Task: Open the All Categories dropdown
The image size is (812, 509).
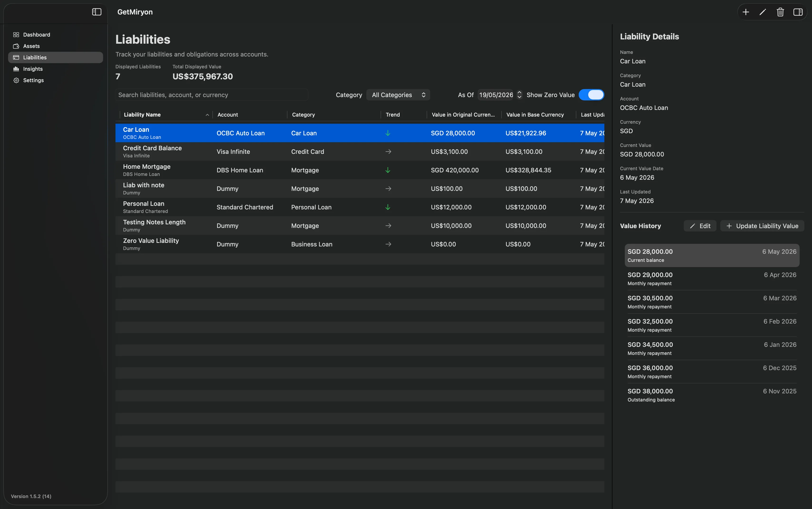Action: pyautogui.click(x=398, y=95)
